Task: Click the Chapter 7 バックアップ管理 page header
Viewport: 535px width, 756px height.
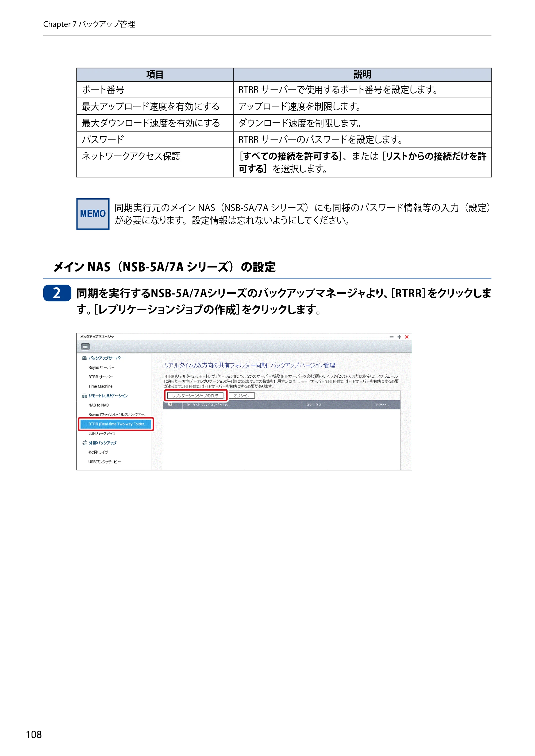Action: 89,24
